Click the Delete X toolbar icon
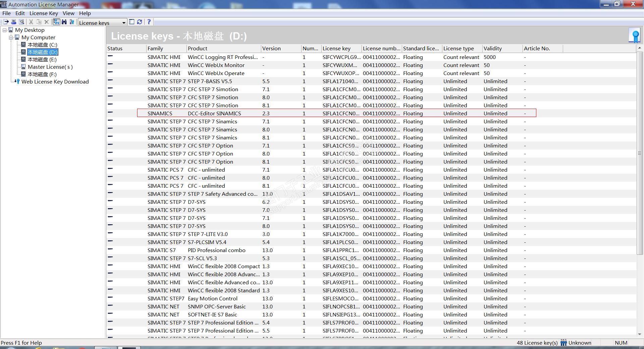The height and width of the screenshot is (349, 644). pyautogui.click(x=47, y=22)
